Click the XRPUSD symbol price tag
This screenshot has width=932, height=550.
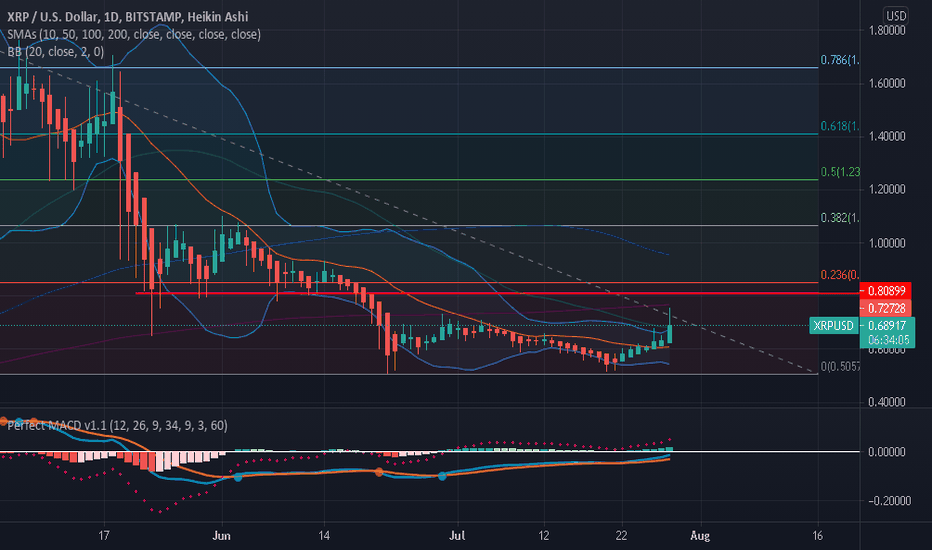coord(833,325)
